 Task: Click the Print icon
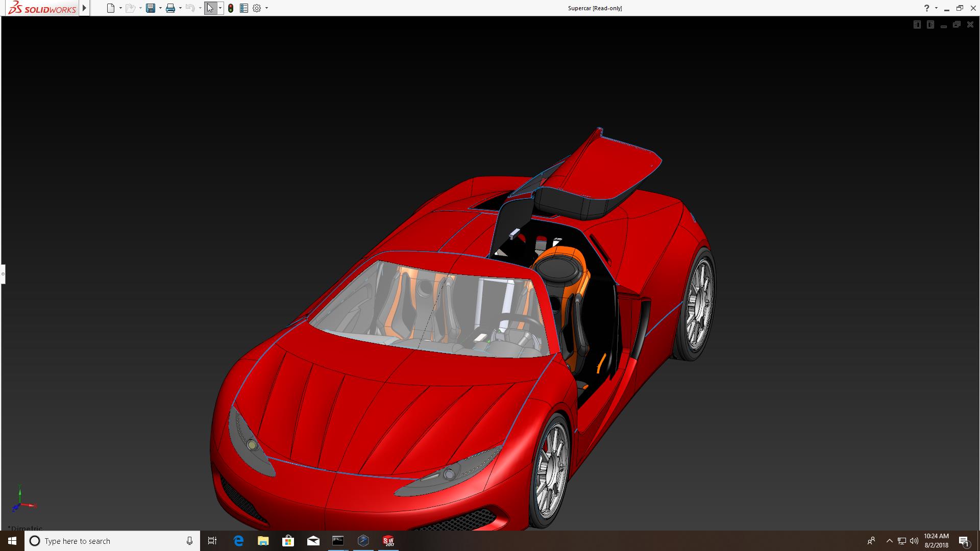[170, 8]
